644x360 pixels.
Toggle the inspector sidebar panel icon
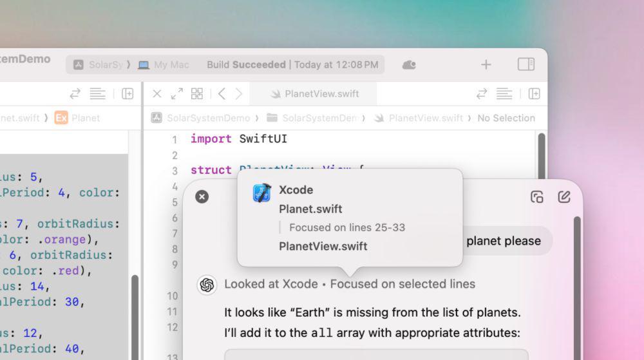pos(526,64)
